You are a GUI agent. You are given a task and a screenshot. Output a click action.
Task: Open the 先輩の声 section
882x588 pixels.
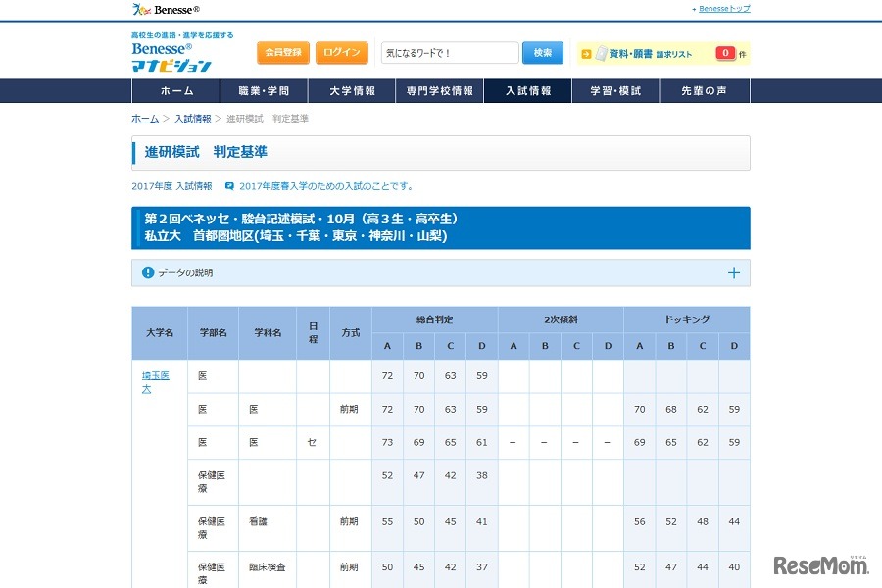pyautogui.click(x=704, y=89)
